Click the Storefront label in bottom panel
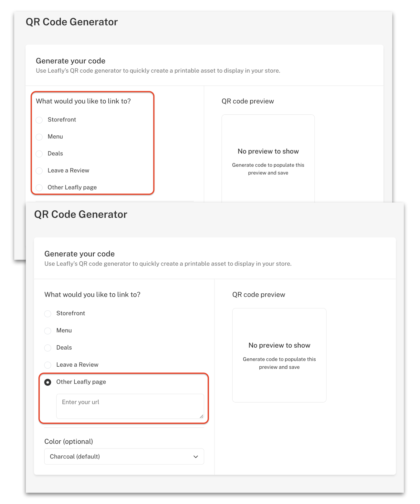 tap(71, 313)
